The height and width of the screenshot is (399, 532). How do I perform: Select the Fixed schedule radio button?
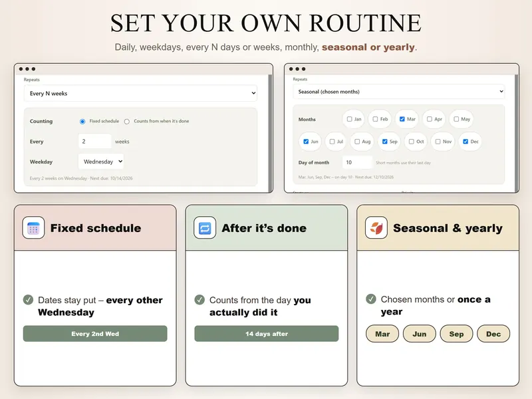pos(82,122)
